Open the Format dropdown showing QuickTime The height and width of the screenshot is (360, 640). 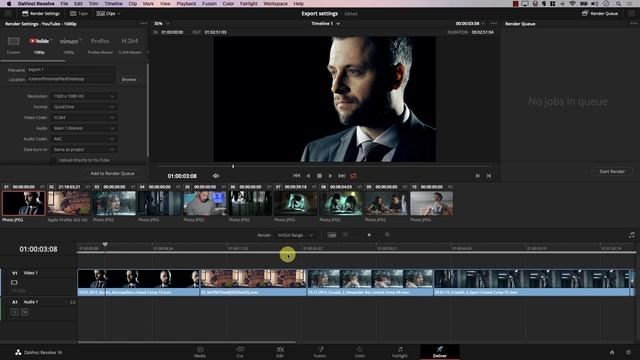pyautogui.click(x=84, y=107)
